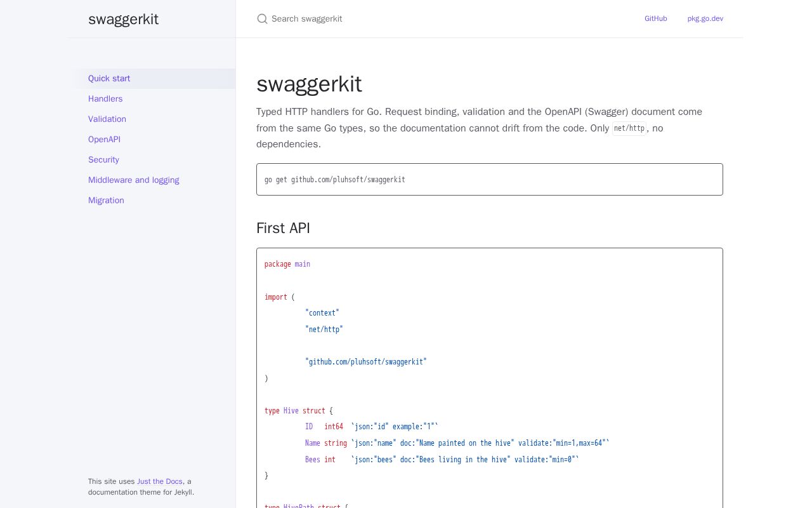
Task: Click the package main line
Action: coord(287,264)
